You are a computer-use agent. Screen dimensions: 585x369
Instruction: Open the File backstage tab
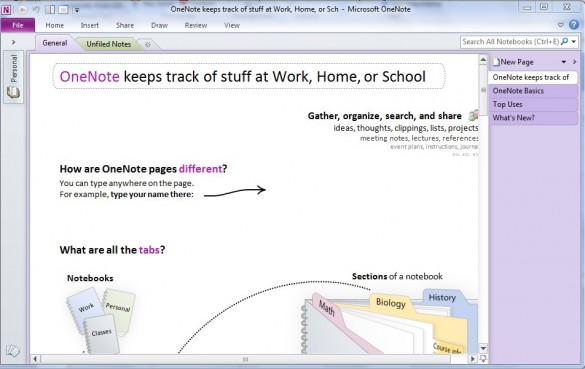(18, 25)
